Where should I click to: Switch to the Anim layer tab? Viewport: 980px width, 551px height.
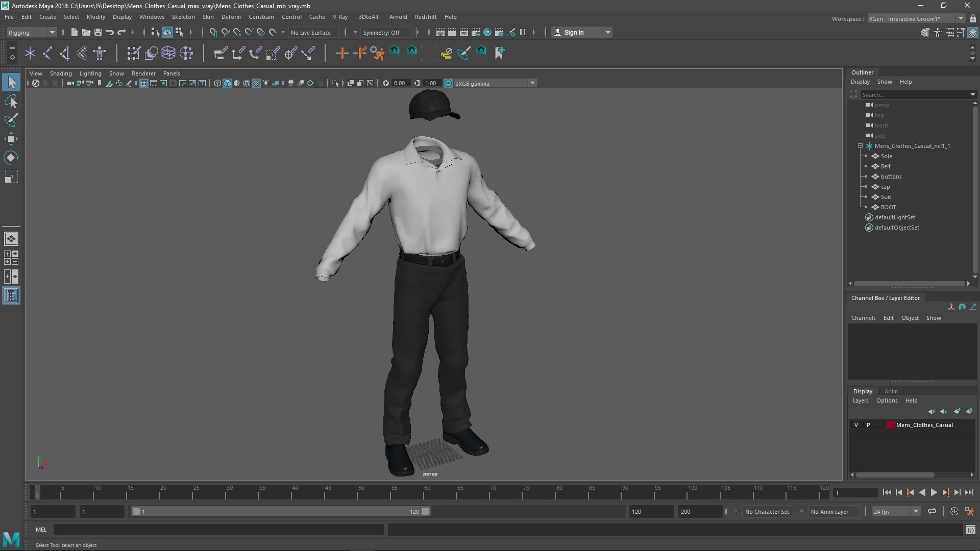coord(891,391)
